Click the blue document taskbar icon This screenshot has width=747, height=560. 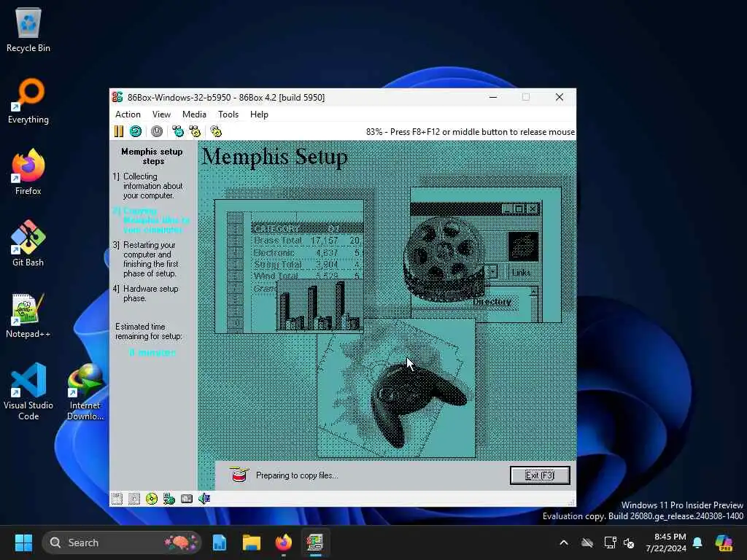click(219, 542)
